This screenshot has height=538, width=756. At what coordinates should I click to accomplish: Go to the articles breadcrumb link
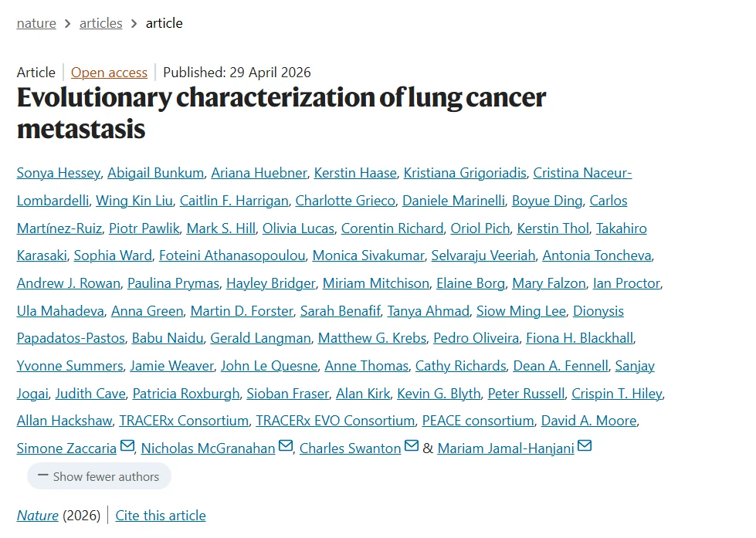click(100, 23)
